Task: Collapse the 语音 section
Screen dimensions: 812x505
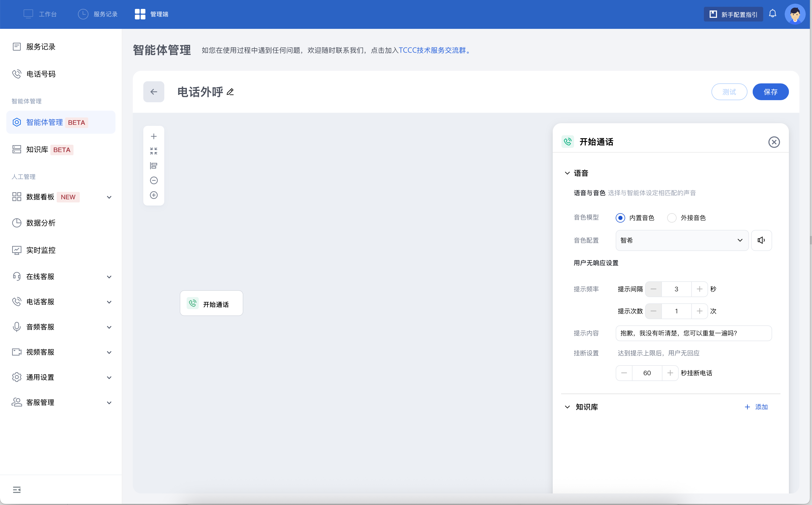Action: click(567, 173)
